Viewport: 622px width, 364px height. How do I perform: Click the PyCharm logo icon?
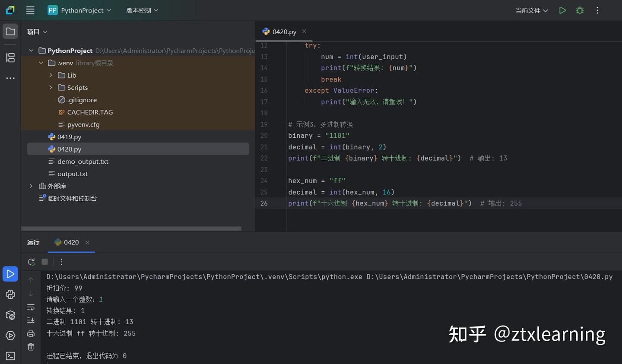(x=10, y=10)
